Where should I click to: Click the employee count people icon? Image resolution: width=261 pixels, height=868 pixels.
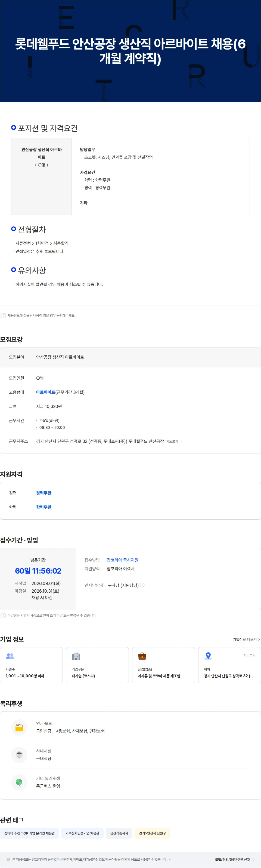(x=10, y=656)
